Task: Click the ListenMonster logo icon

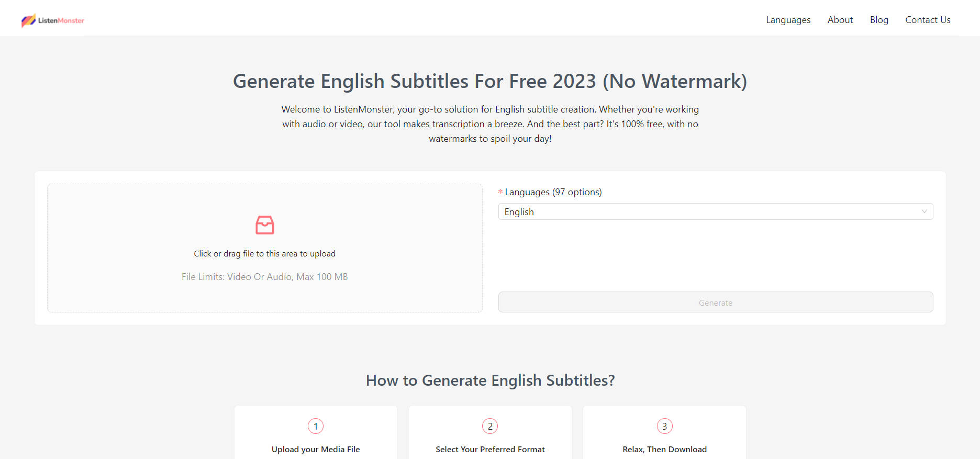Action: point(28,20)
